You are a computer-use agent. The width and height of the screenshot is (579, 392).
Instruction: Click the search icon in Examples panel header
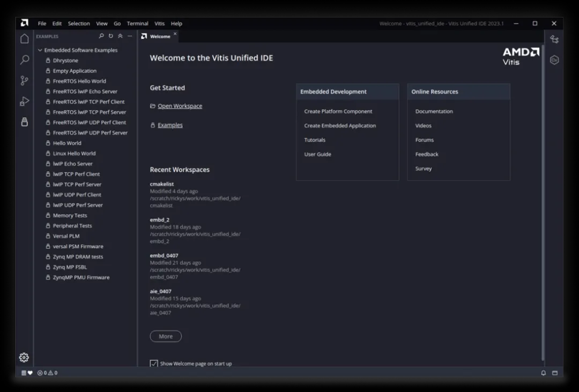tap(102, 36)
